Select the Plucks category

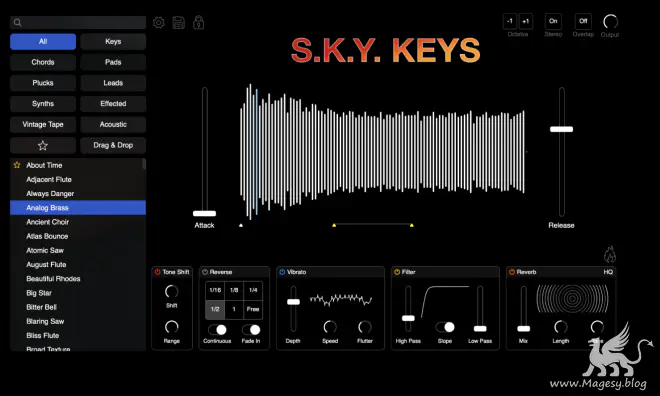tap(43, 83)
